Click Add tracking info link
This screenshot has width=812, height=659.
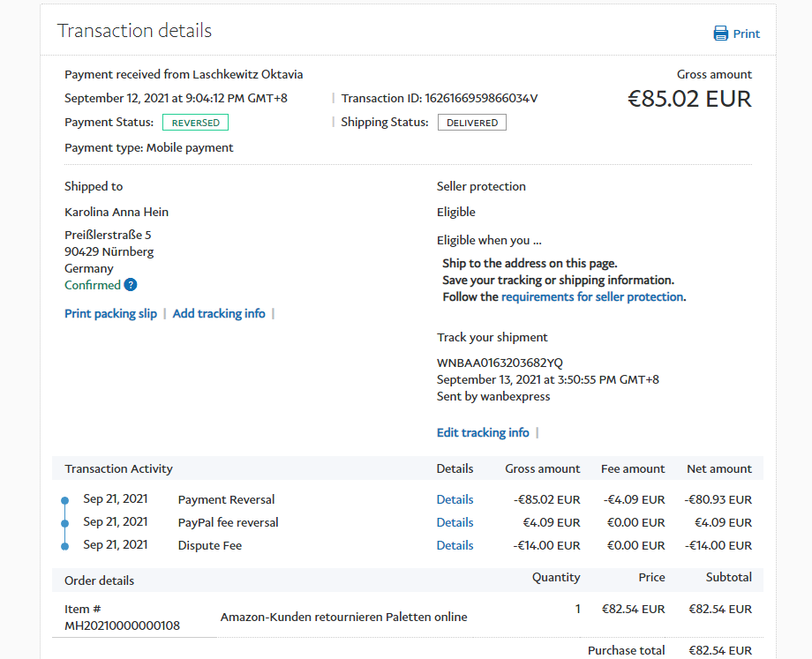click(219, 313)
